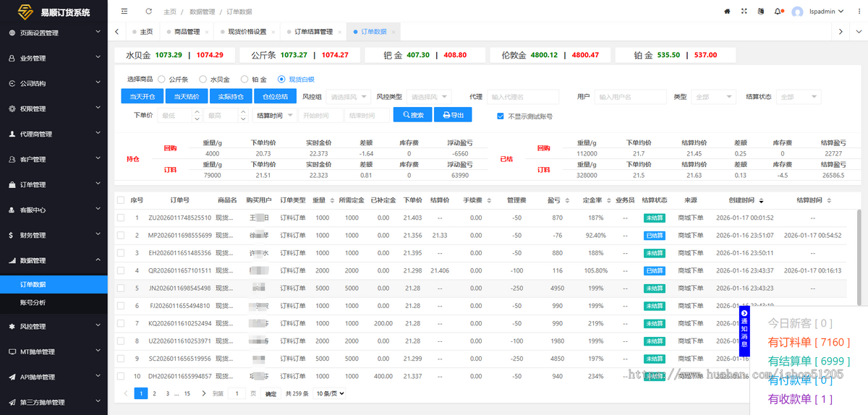
Task: Open the 风控组 dropdown
Action: tap(348, 96)
